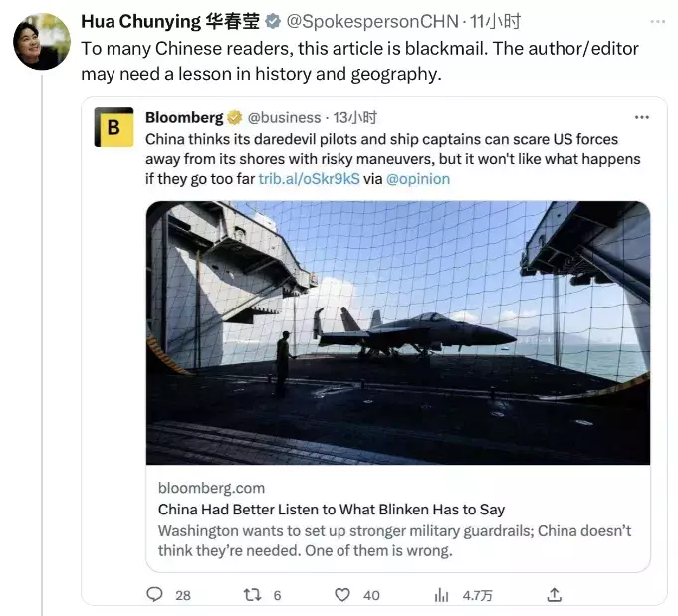This screenshot has width=678, height=616.
Task: Open the 'China Had Better Listen' headline
Action: point(331,510)
